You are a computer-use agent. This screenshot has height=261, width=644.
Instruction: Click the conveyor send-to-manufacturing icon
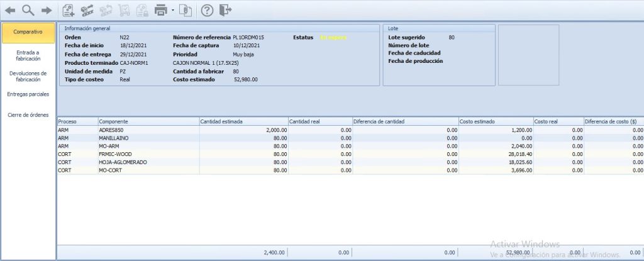click(87, 10)
